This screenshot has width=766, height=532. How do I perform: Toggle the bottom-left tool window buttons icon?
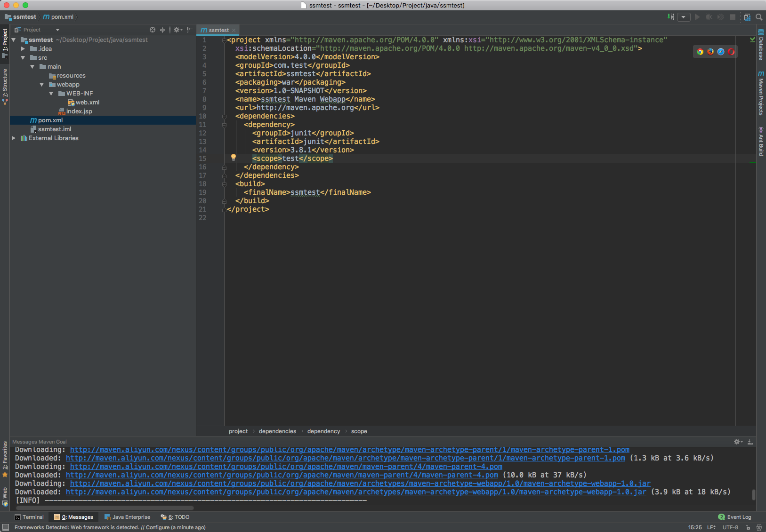point(6,528)
